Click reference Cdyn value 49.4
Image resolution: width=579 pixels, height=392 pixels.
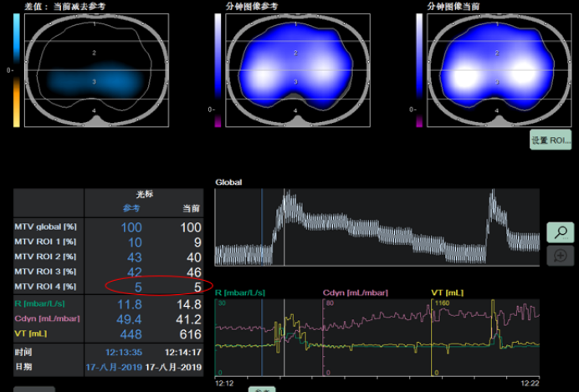click(129, 319)
